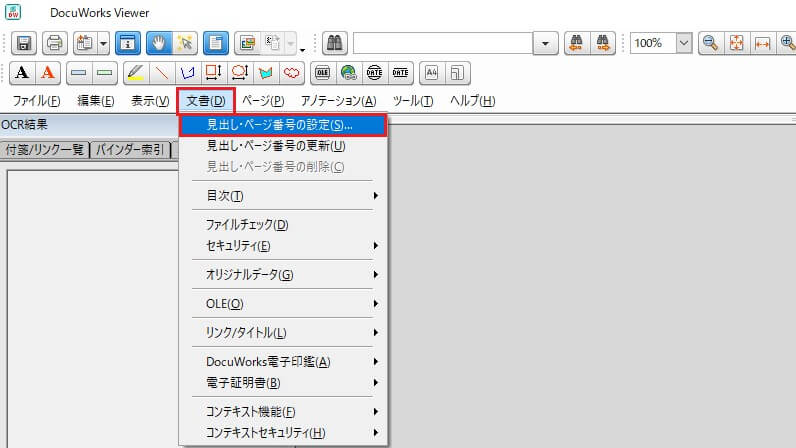Open コンテキストセキュリティ(H) menu entry
The width and height of the screenshot is (796, 448).
(x=283, y=432)
